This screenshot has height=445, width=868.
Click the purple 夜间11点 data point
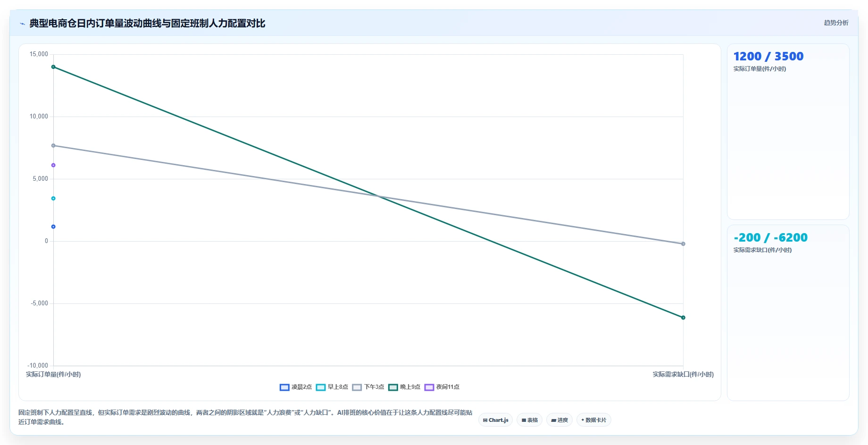coord(53,165)
